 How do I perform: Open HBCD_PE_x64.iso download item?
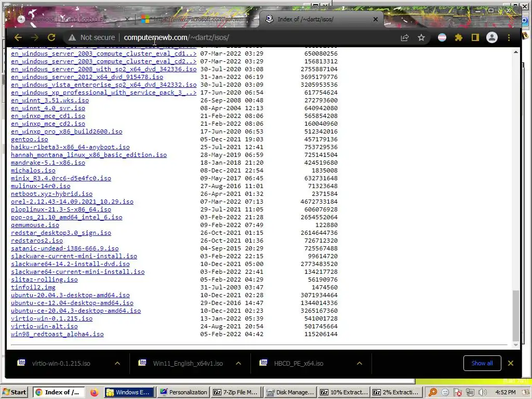(x=299, y=363)
